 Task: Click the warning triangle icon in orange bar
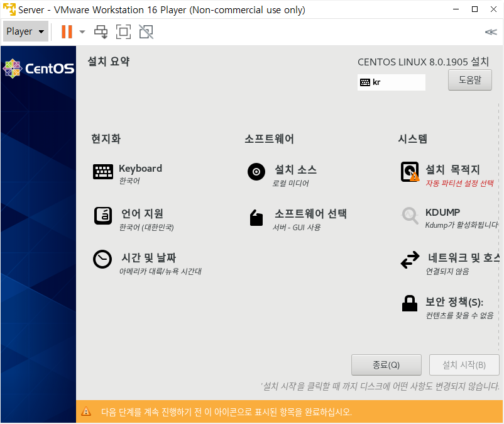click(x=86, y=411)
